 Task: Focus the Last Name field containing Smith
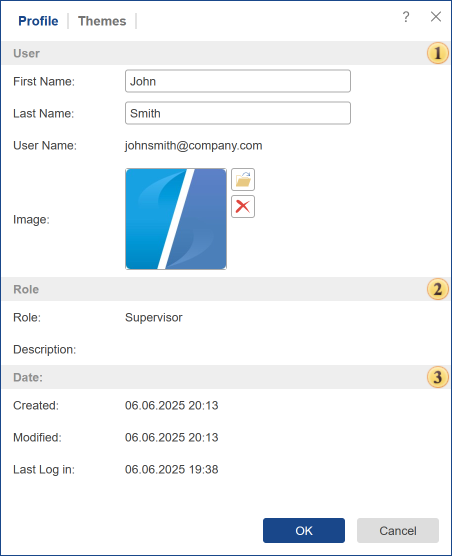tap(238, 113)
